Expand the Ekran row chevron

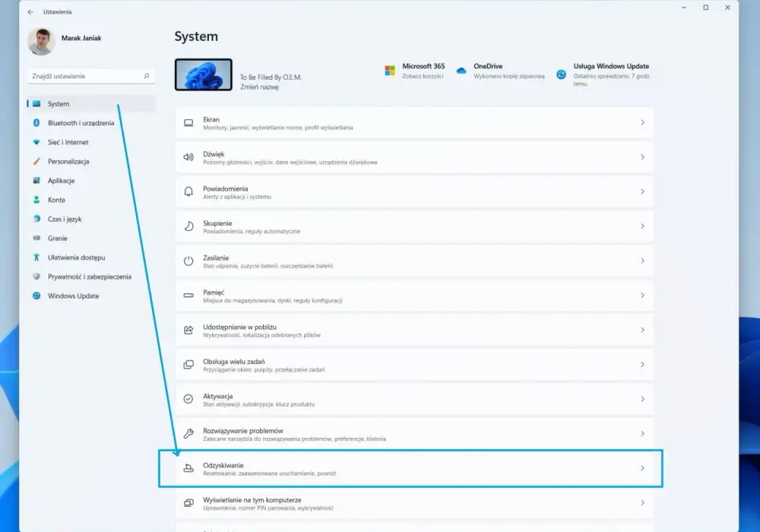pyautogui.click(x=642, y=122)
